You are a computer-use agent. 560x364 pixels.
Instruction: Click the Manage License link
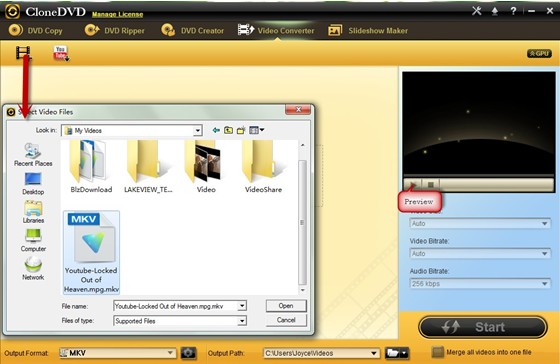tap(118, 15)
